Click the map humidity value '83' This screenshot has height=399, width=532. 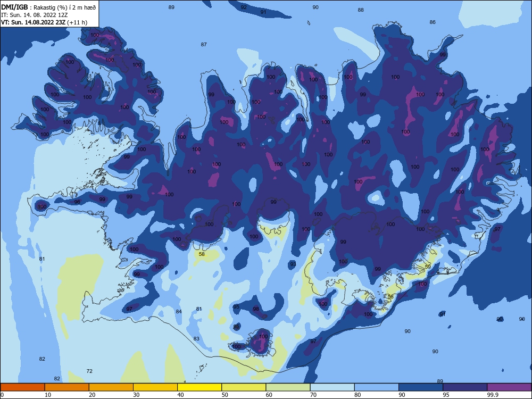tap(196, 338)
